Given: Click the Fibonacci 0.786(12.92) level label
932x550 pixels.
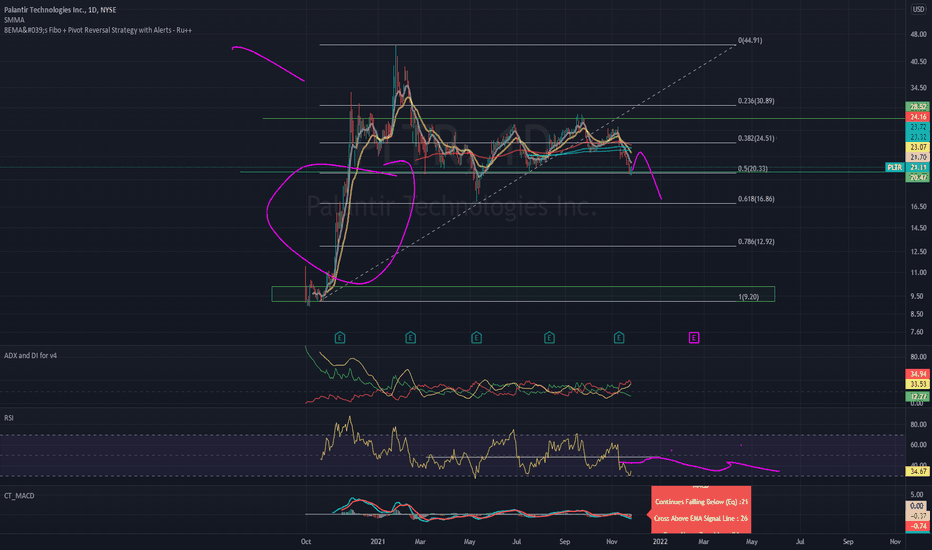Looking at the screenshot, I should click(x=756, y=242).
